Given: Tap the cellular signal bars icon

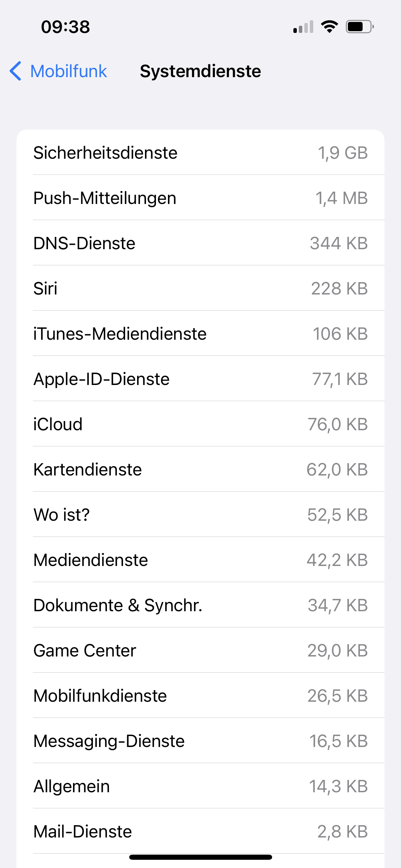Looking at the screenshot, I should point(303,27).
